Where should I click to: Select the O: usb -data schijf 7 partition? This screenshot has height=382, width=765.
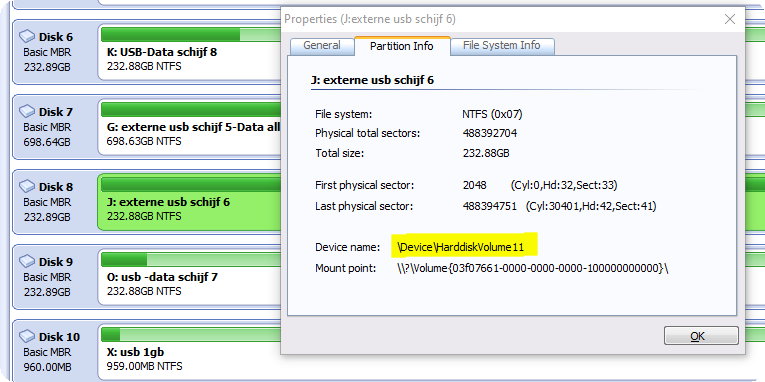[x=189, y=277]
